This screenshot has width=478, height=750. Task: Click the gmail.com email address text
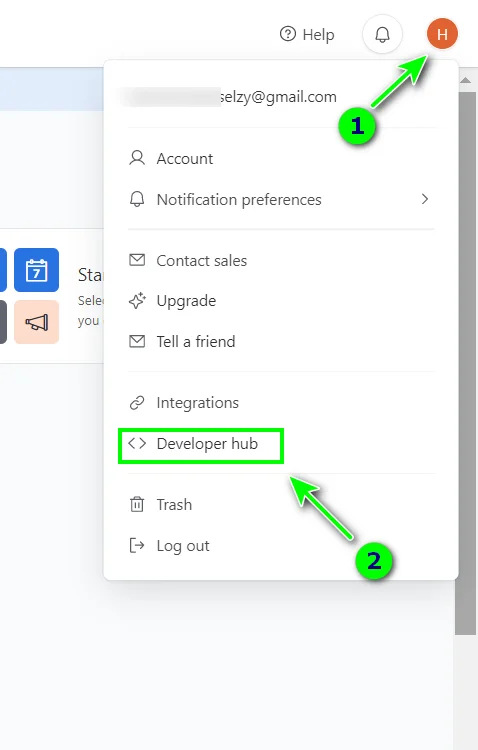[x=278, y=97]
